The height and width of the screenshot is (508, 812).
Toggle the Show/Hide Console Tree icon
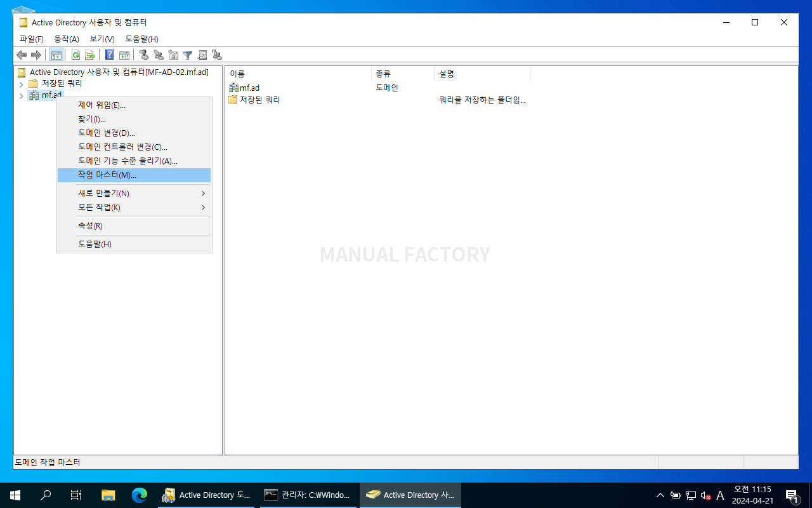pos(56,55)
